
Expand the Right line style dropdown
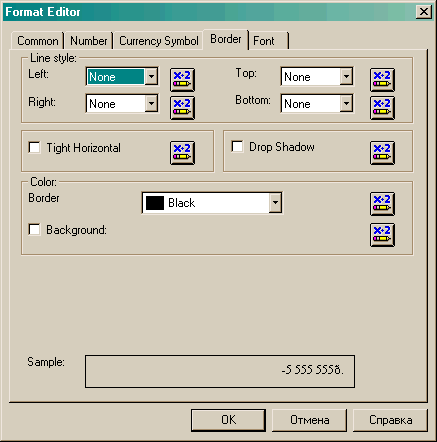[x=151, y=104]
